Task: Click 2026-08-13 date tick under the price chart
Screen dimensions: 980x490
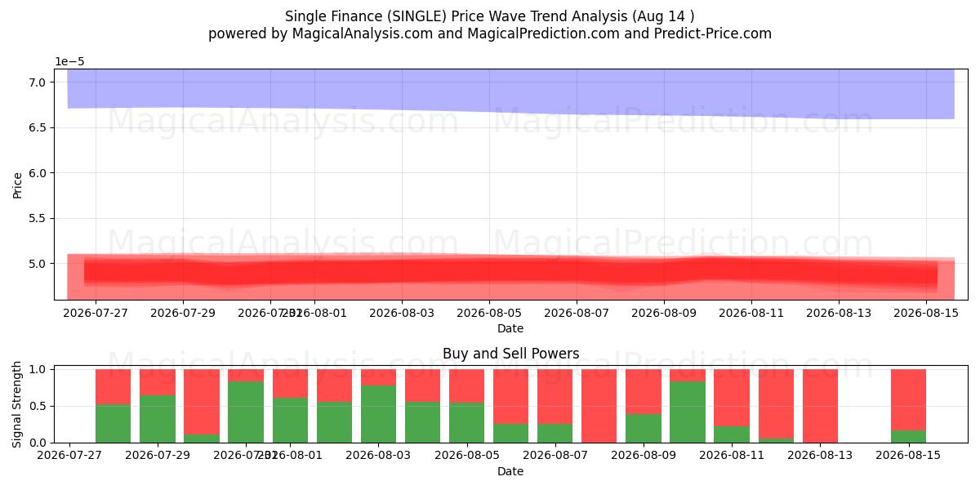Action: (x=838, y=312)
